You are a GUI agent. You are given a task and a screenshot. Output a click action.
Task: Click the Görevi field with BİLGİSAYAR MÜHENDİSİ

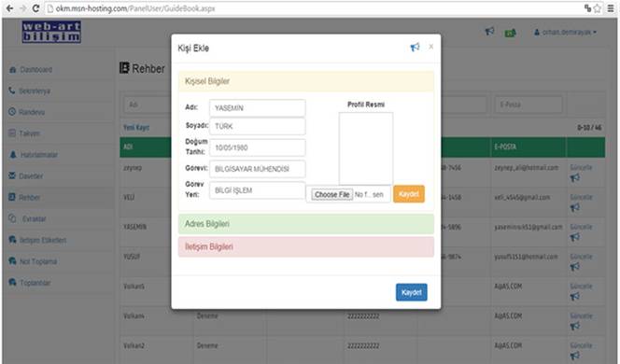coord(258,169)
